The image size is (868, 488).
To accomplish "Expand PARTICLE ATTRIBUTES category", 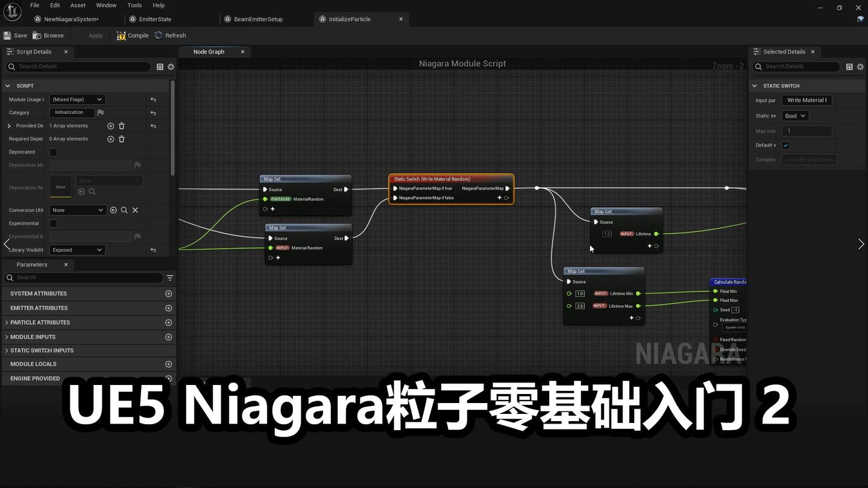I will pos(7,323).
